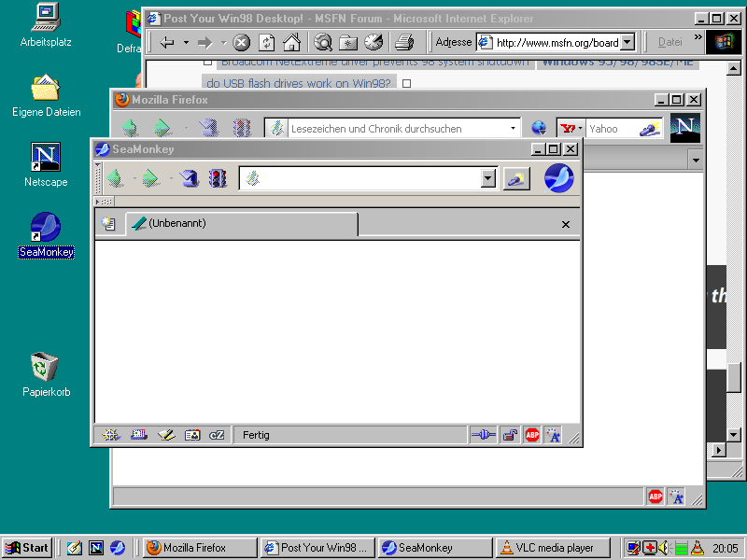Click the SeaMonkey throbber logo
The width and height of the screenshot is (747, 560).
coord(558,178)
